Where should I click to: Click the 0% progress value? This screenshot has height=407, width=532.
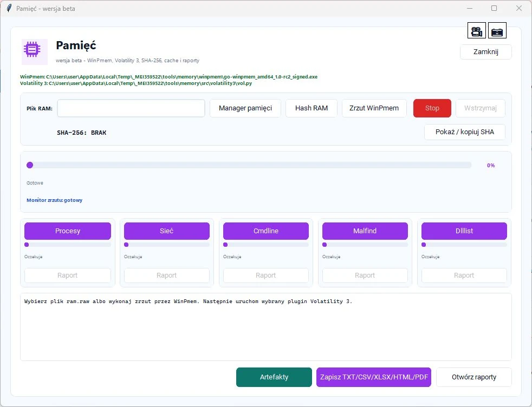pyautogui.click(x=491, y=166)
